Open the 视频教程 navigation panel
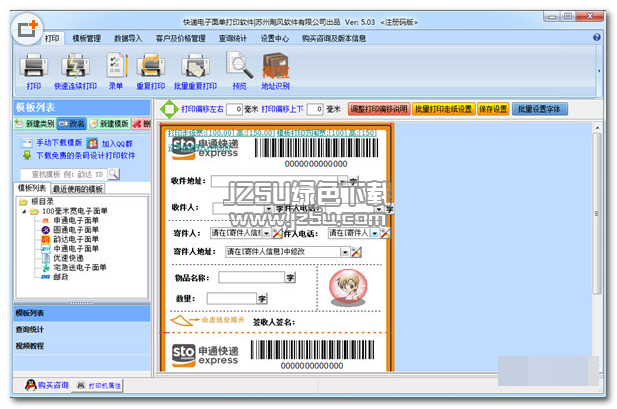Screen dimensions: 617x409 coord(82,346)
